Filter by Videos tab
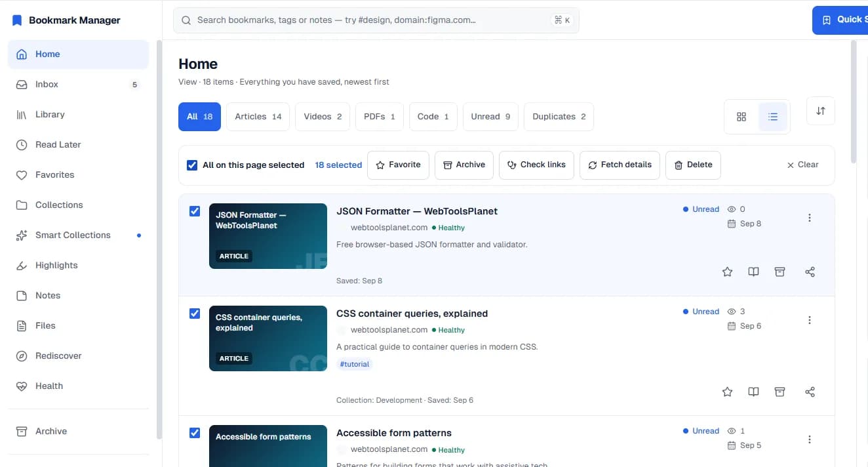Image resolution: width=868 pixels, height=467 pixels. 323,117
